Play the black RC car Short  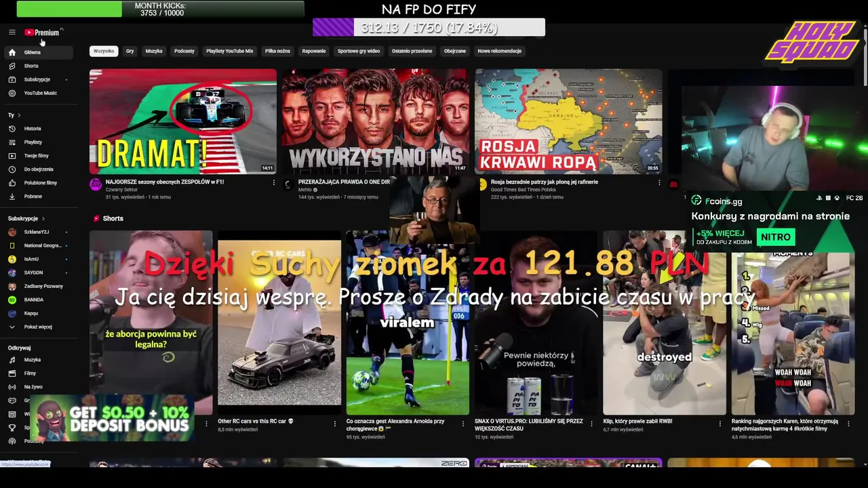point(279,323)
